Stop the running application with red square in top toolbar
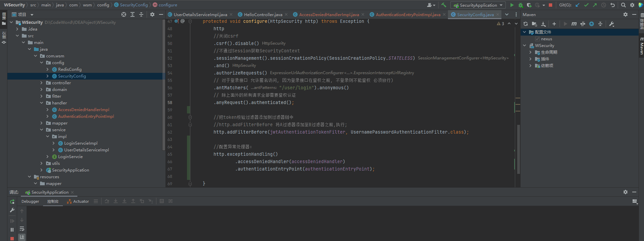 tap(551, 5)
